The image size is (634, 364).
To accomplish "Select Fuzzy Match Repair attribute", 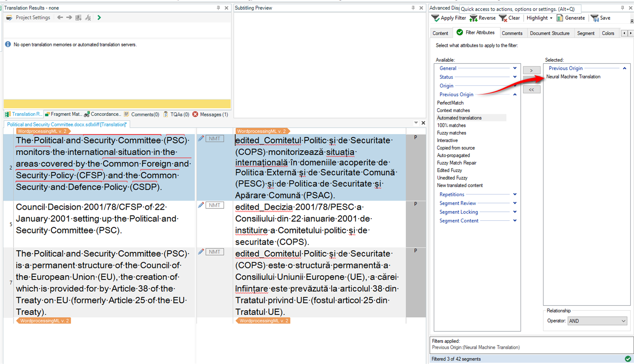I will click(x=456, y=163).
